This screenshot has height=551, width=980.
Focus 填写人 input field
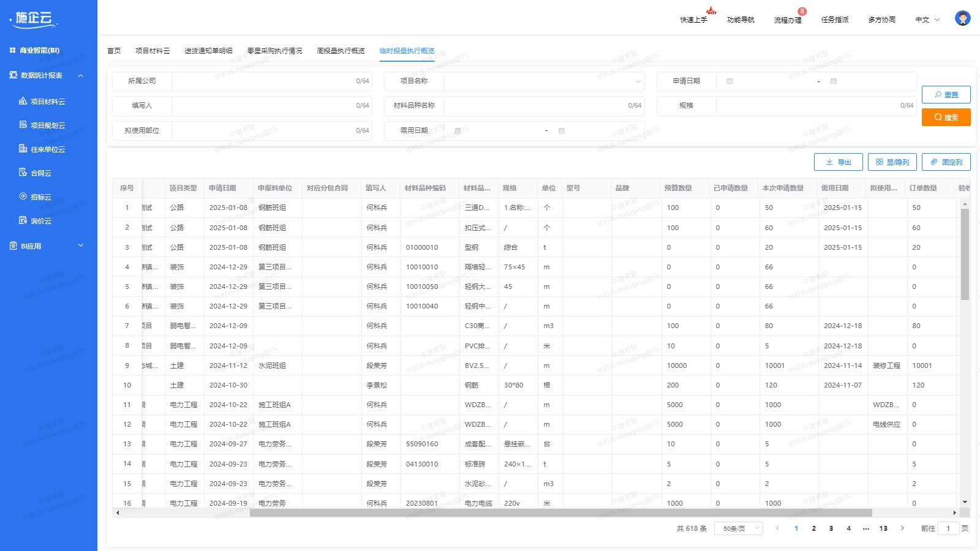coord(271,106)
